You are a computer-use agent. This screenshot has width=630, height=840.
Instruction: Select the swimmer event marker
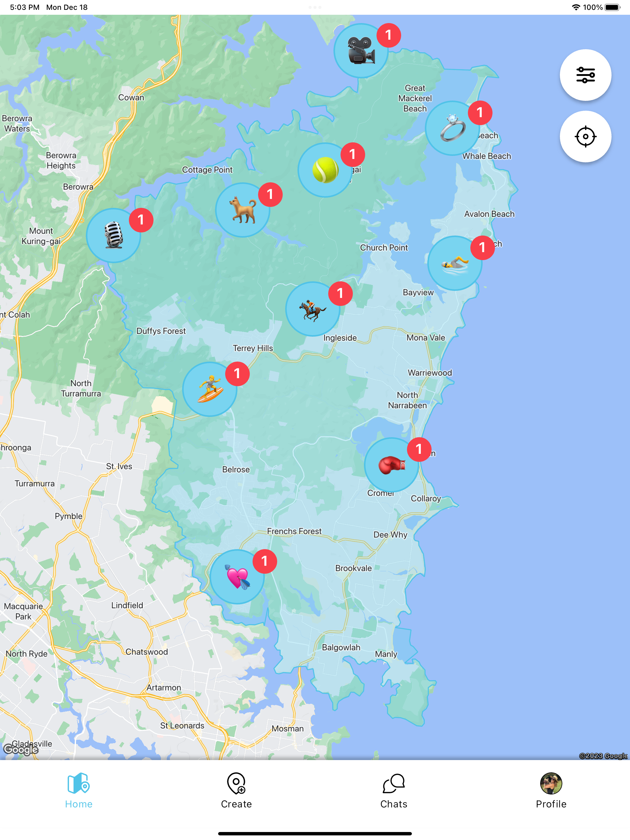(455, 263)
